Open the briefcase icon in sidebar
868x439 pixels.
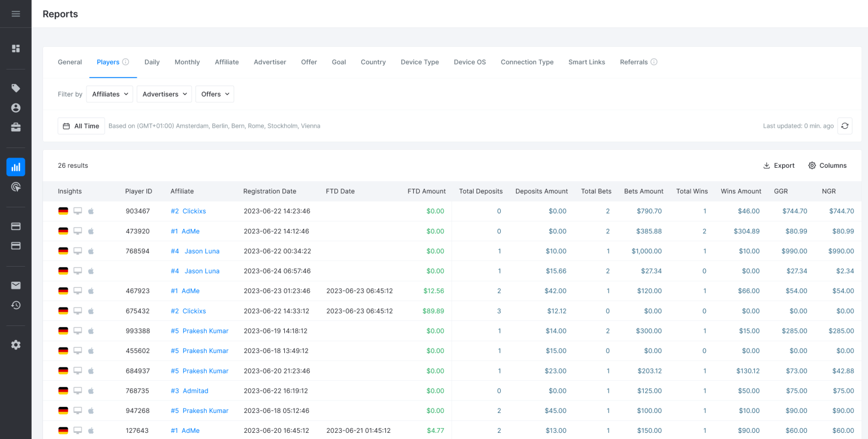[16, 128]
